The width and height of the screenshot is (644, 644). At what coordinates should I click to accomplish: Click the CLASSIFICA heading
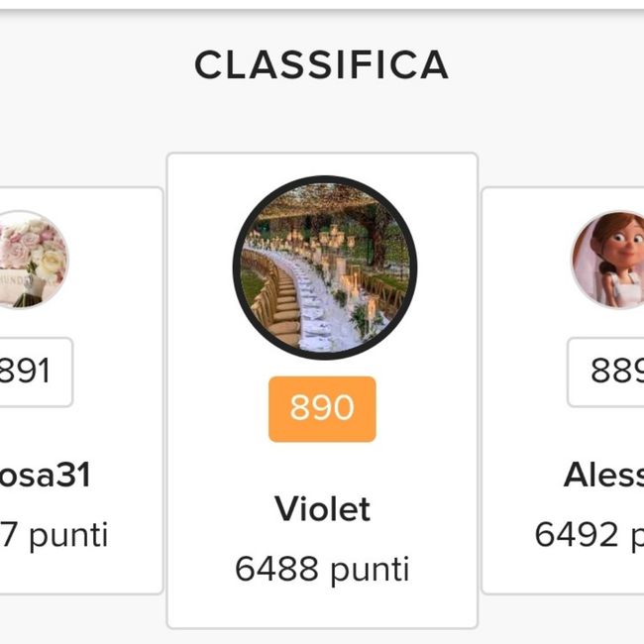pos(322,66)
